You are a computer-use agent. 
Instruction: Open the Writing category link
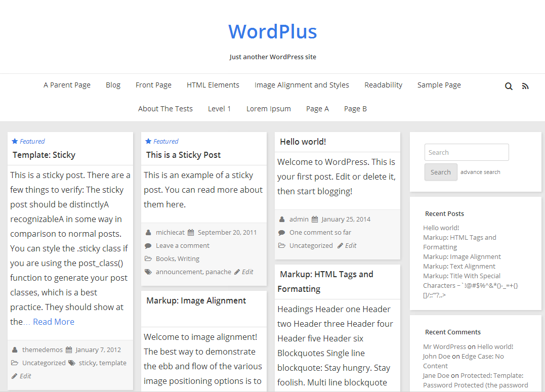pos(188,258)
